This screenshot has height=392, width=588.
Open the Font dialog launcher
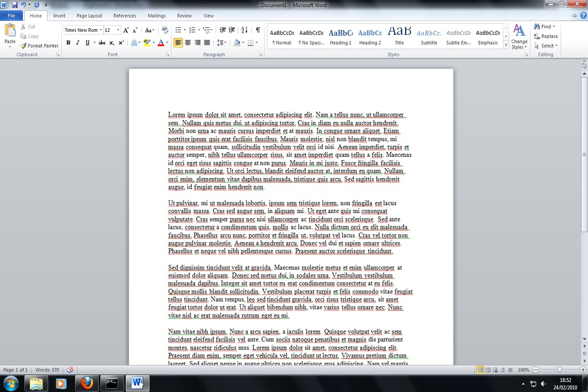[x=168, y=55]
